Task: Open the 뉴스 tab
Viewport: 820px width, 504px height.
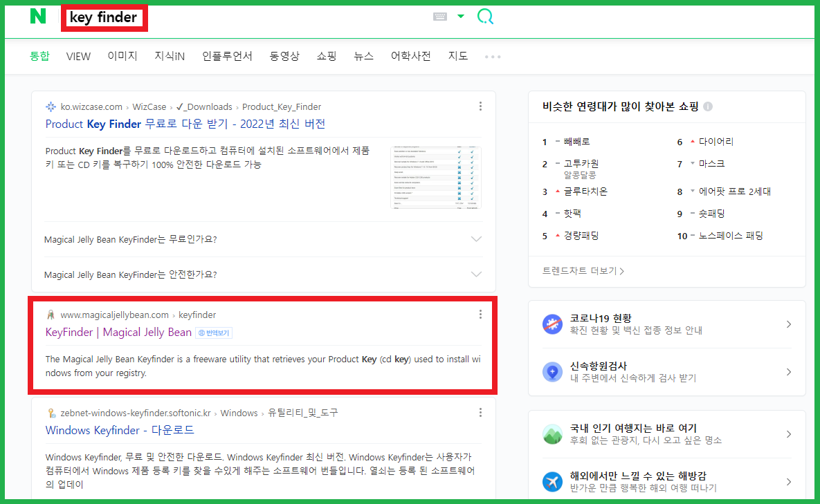Action: tap(363, 56)
